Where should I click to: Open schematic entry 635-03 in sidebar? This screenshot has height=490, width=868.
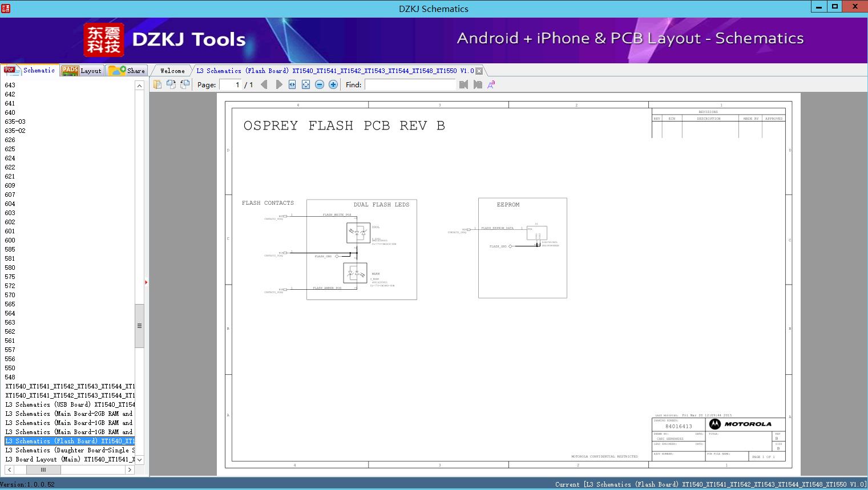click(x=15, y=121)
